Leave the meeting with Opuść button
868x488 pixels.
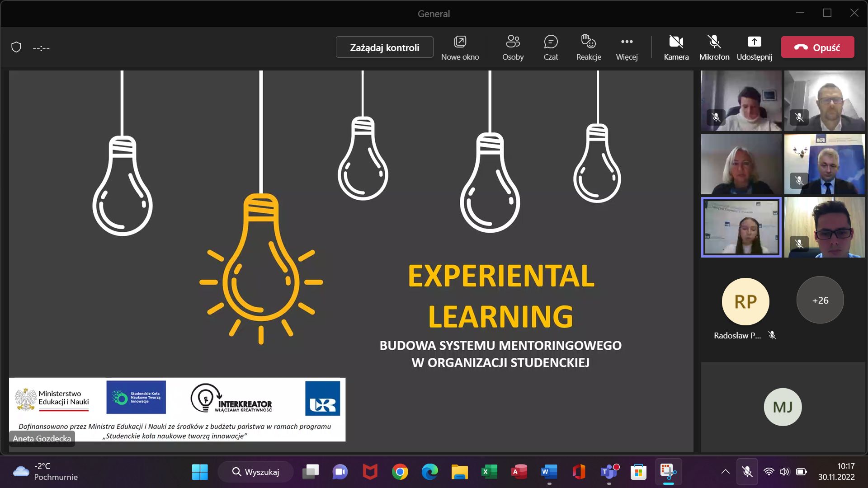817,47
